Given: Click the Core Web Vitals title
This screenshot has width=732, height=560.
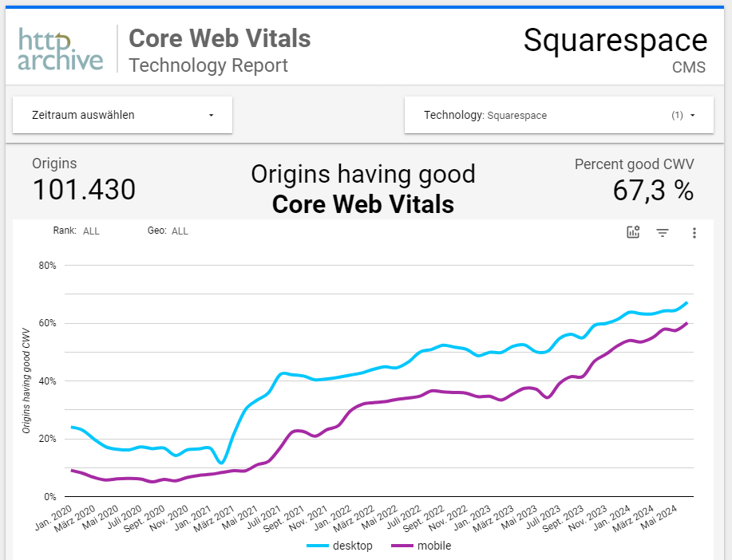Looking at the screenshot, I should point(219,37).
